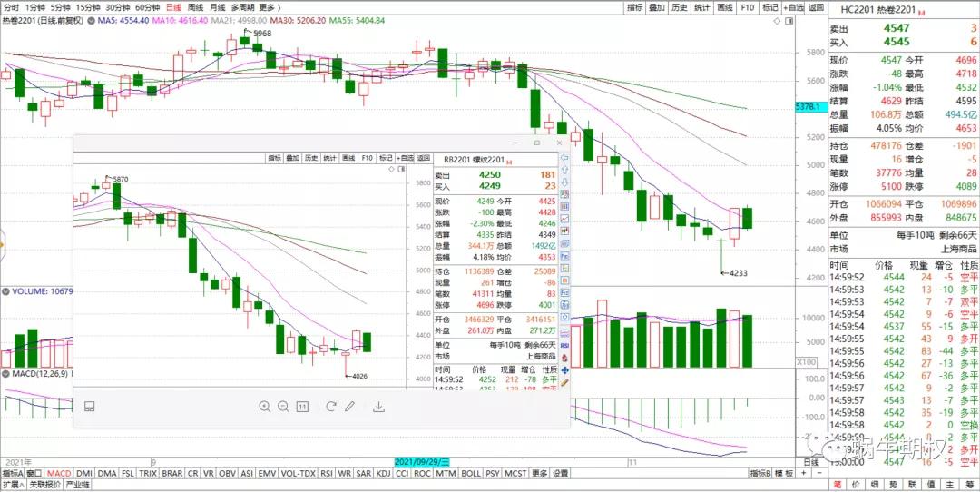This screenshot has width=980, height=492.
Task: Switch to the KDJ indicator tab
Action: (384, 473)
